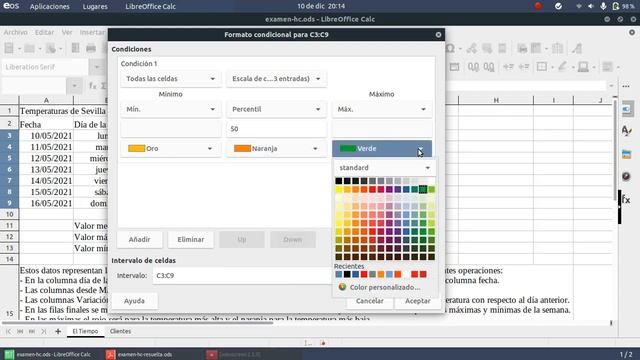Open the 'Escala de c... 3 entradas' dropdown
640x360 pixels.
click(276, 79)
